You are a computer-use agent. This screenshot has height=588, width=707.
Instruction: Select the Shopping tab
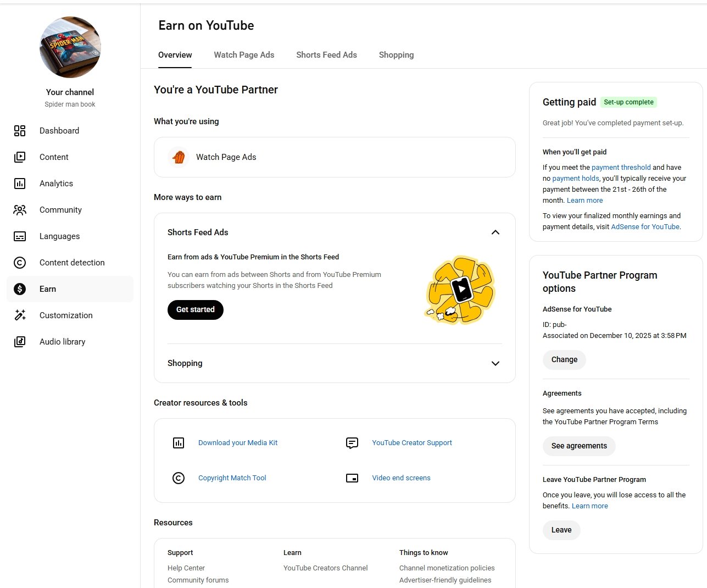[396, 55]
